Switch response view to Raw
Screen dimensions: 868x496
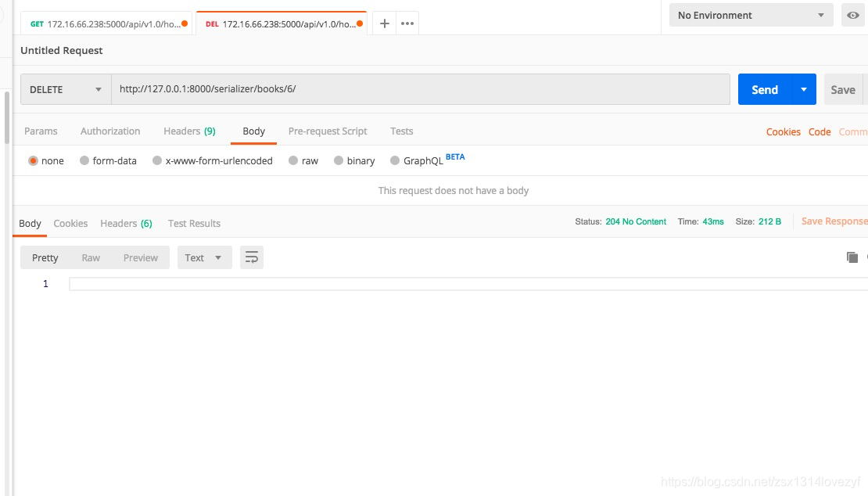91,257
